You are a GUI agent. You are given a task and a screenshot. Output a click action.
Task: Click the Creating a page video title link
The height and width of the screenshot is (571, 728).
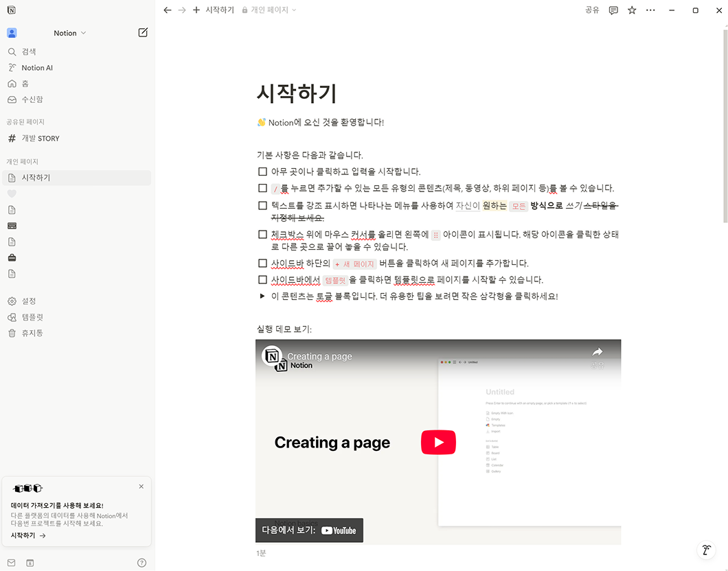319,356
